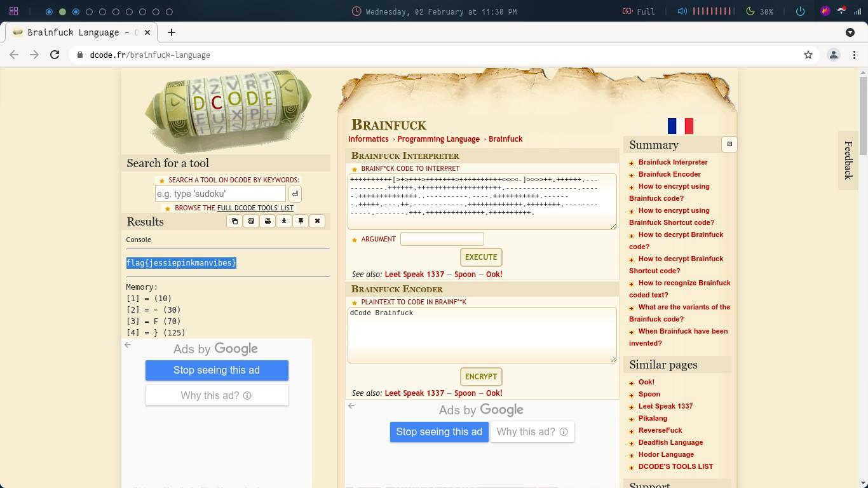The image size is (868, 488).
Task: Open the Chrome profile avatar
Action: coord(834,55)
